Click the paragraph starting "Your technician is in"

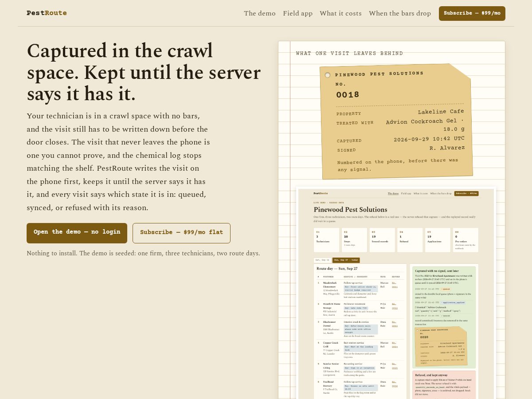(118, 162)
